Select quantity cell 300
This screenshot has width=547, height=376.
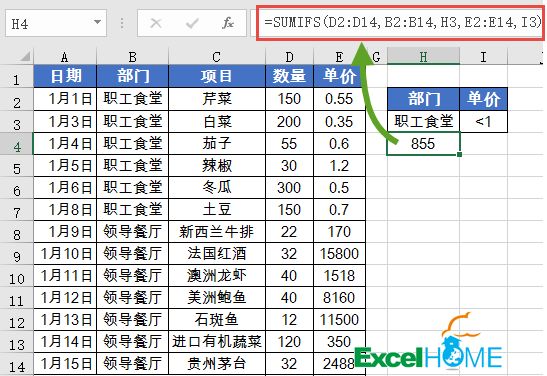coord(289,187)
